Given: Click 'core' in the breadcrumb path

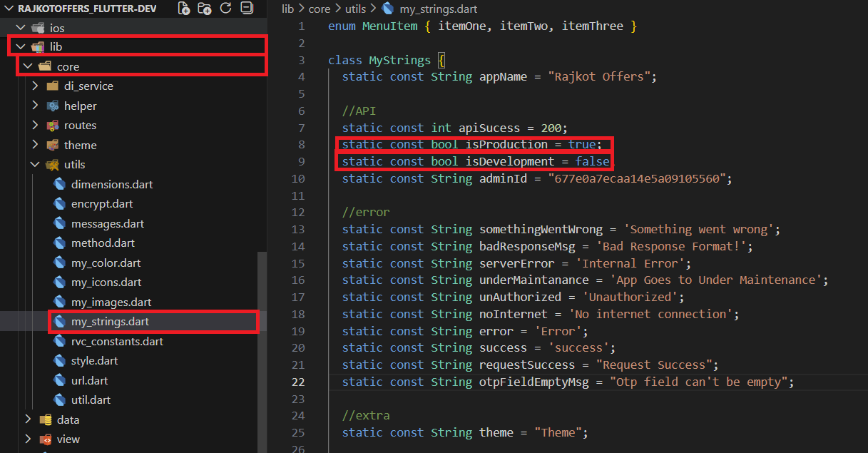Looking at the screenshot, I should coord(319,9).
